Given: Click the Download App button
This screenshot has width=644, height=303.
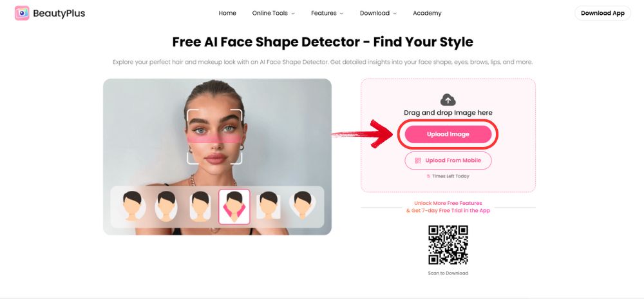Looking at the screenshot, I should [603, 13].
